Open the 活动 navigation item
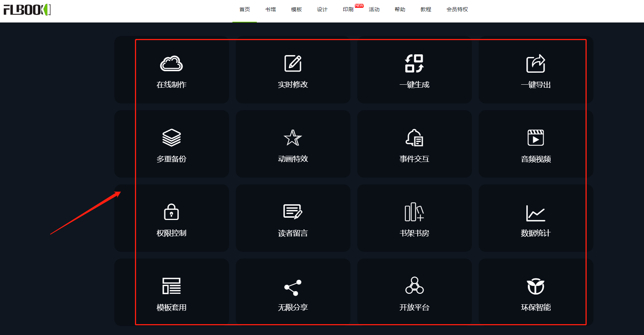644x335 pixels. click(x=374, y=9)
